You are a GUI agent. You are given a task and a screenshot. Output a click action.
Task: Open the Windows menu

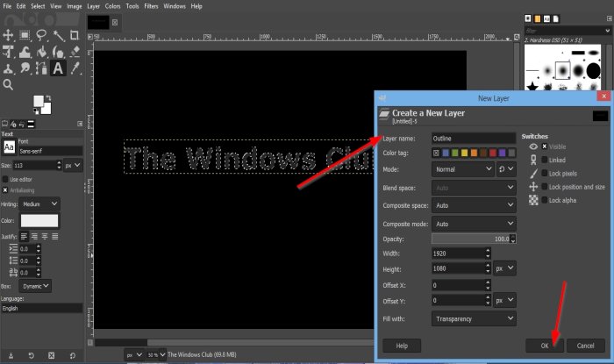pyautogui.click(x=175, y=6)
